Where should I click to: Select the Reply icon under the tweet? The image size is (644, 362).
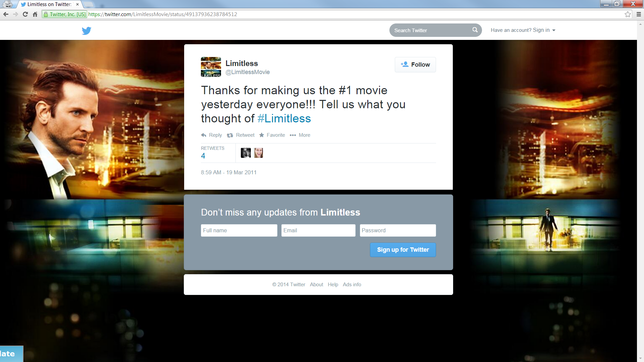204,135
